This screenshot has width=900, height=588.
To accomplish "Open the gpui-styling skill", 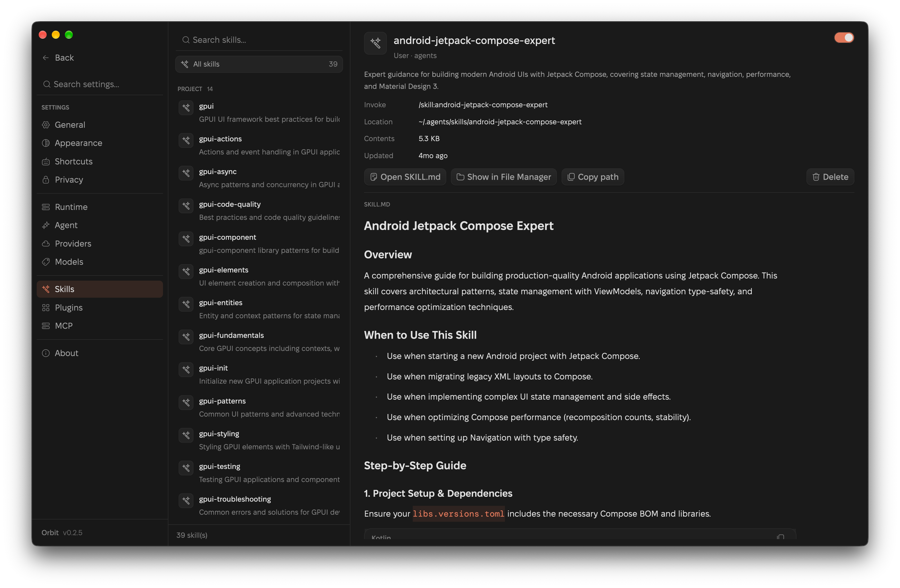I will 259,440.
